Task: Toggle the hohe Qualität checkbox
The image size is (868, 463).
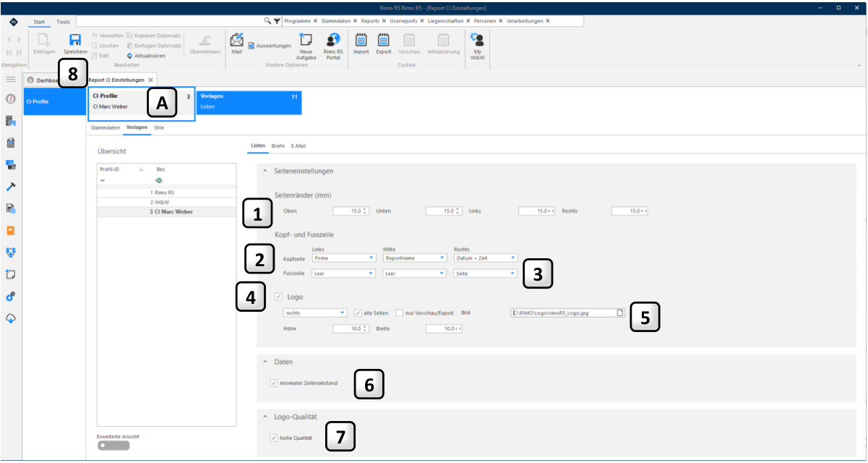Action: click(x=273, y=438)
